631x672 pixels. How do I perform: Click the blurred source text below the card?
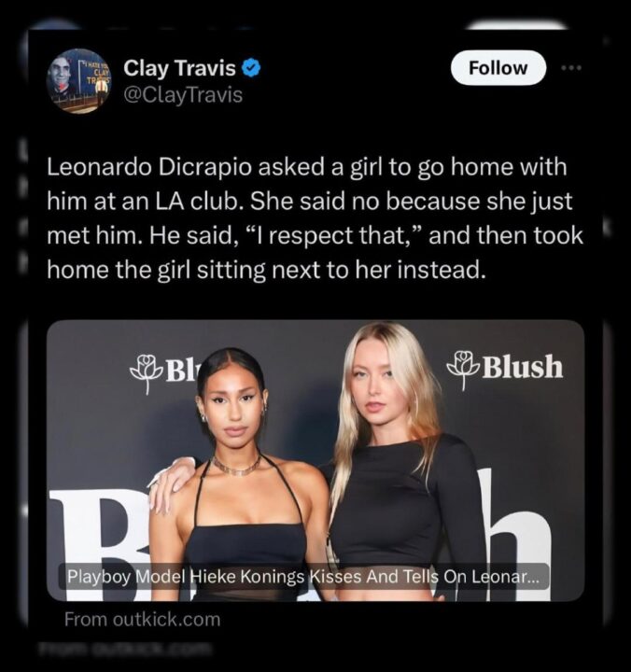[124, 649]
